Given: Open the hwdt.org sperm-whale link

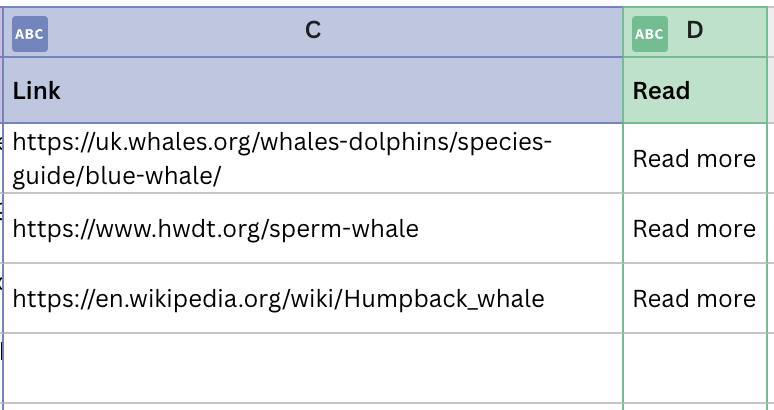Looking at the screenshot, I should tap(215, 229).
